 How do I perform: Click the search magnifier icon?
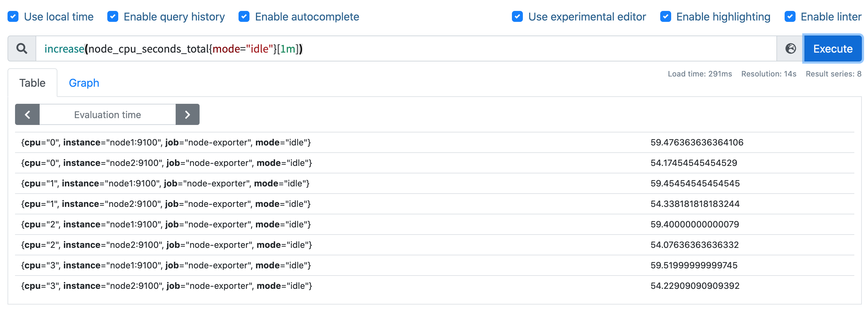pos(22,48)
